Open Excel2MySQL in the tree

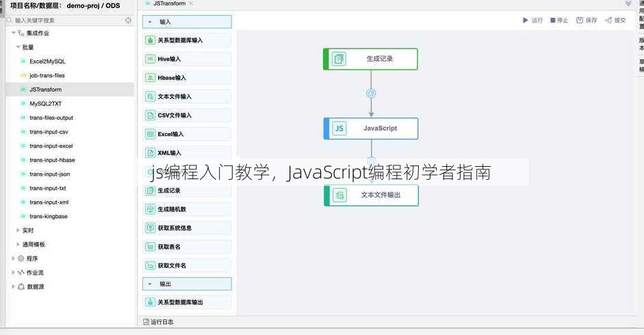47,61
